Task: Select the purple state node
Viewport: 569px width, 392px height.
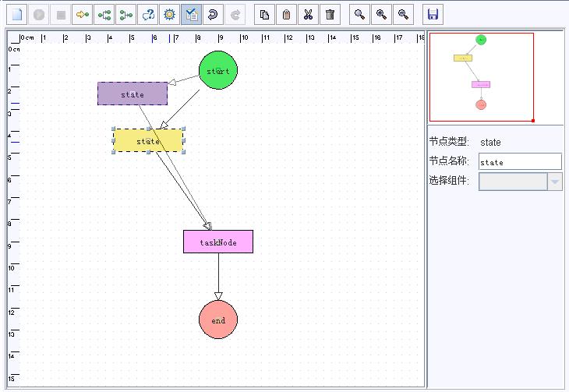Action: (133, 94)
